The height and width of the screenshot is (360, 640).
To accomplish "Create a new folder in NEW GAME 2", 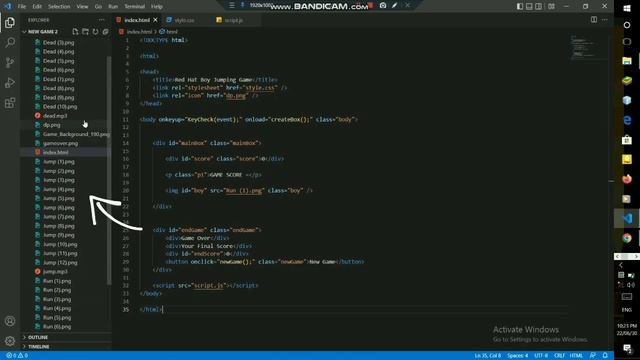I will (85, 31).
